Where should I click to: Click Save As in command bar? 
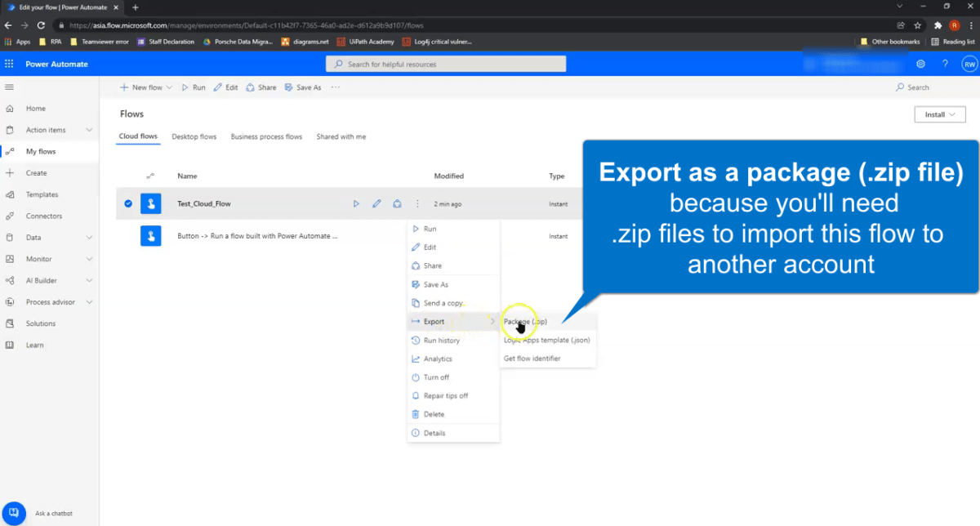click(303, 87)
